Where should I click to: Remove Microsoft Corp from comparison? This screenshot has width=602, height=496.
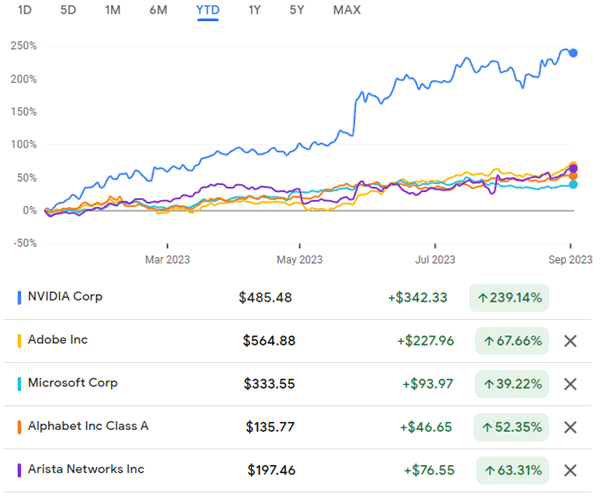[571, 384]
